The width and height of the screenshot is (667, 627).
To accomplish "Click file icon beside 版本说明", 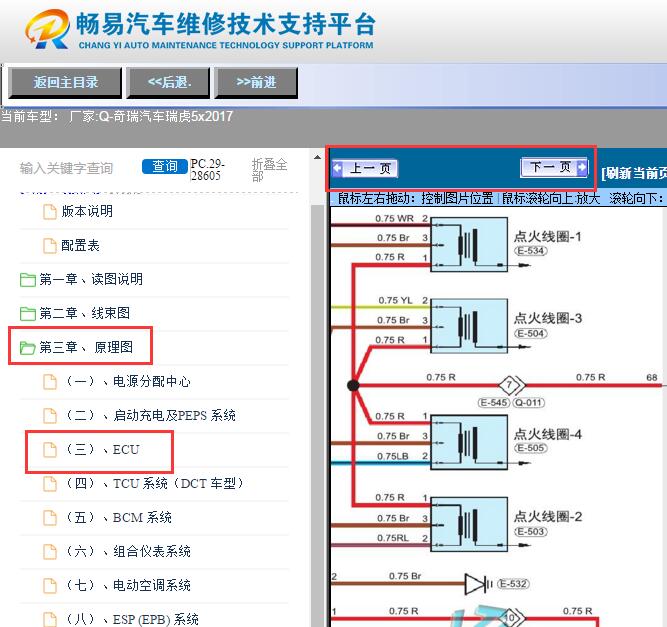I will [x=50, y=211].
